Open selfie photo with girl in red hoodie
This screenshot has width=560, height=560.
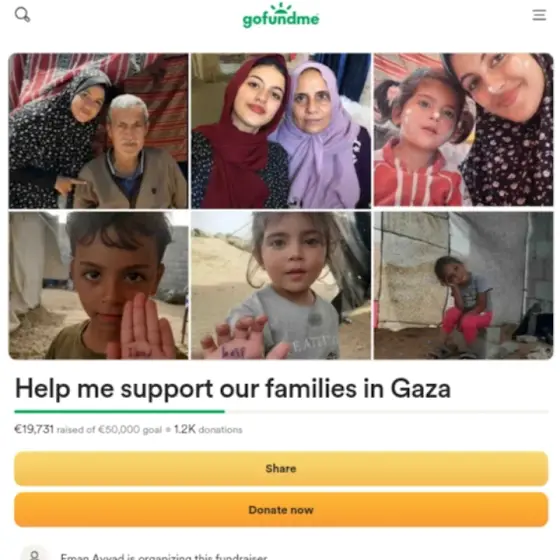(x=464, y=130)
